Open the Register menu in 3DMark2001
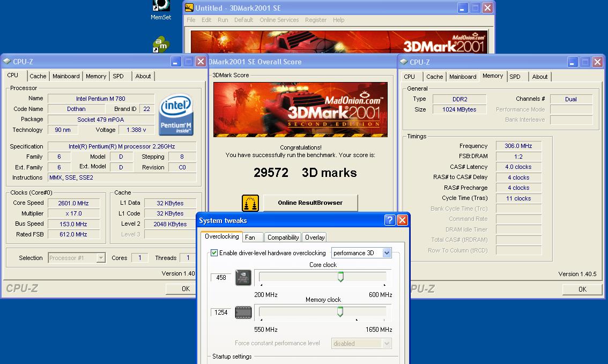This screenshot has width=608, height=364. [316, 20]
